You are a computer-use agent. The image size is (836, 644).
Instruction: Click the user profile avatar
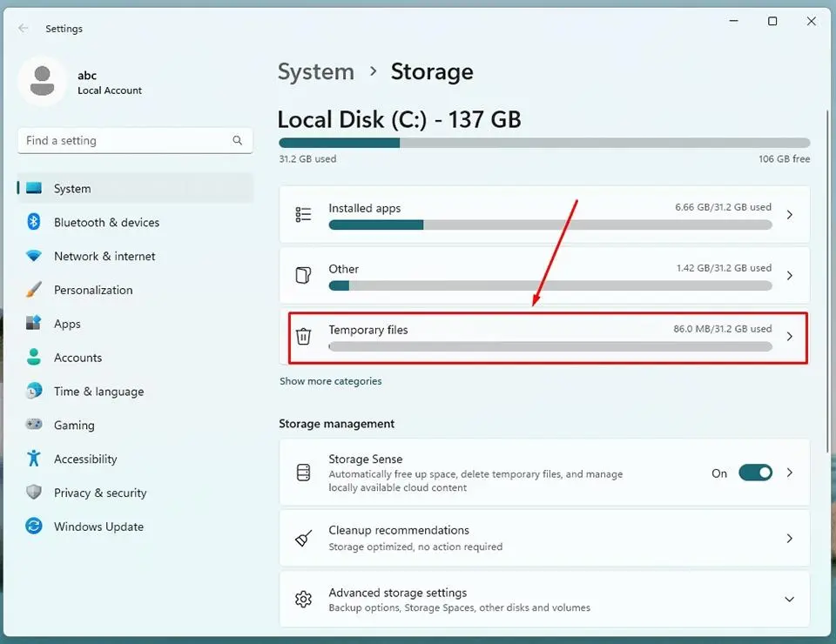tap(42, 82)
